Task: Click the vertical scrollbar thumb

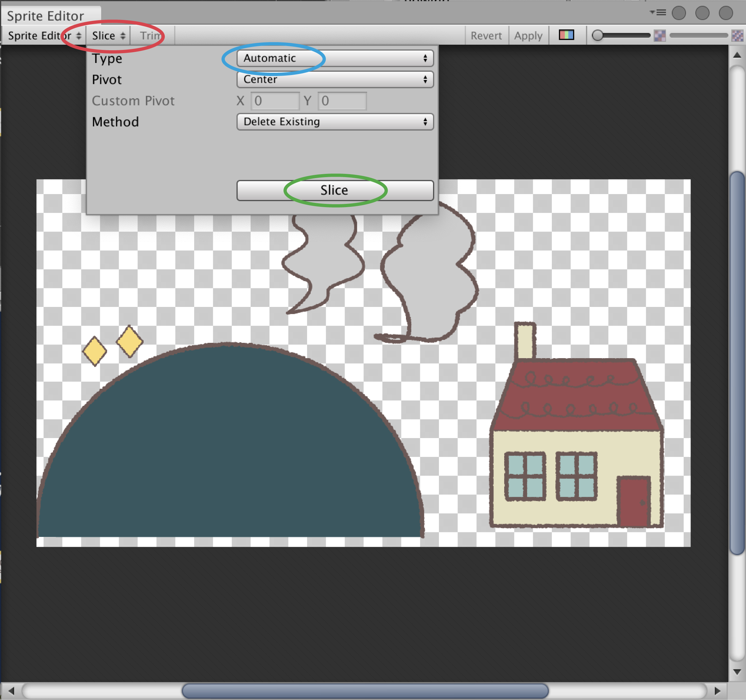Action: click(x=737, y=363)
